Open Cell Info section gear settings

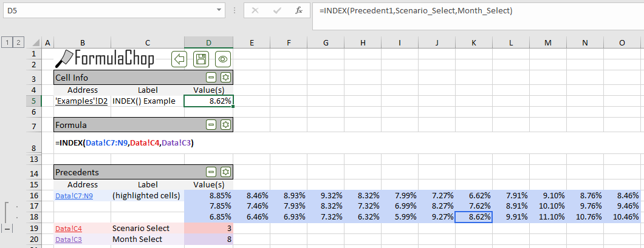[x=225, y=77]
